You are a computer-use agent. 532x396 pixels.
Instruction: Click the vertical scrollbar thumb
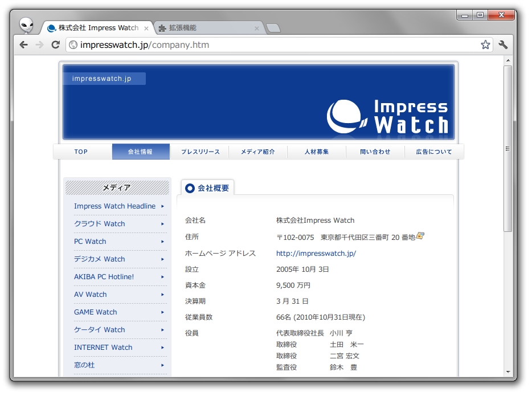tap(508, 149)
